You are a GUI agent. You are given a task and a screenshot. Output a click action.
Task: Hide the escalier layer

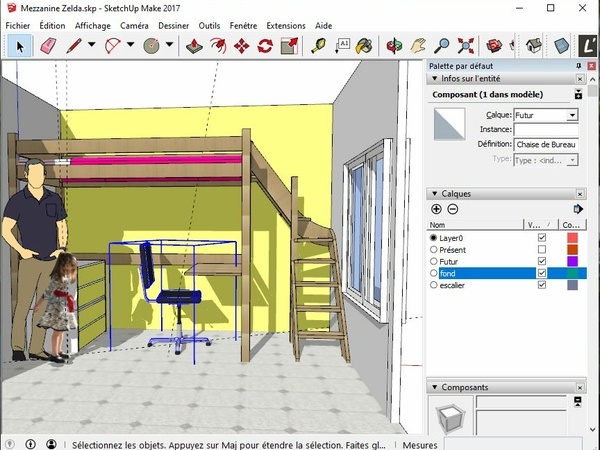coord(542,285)
